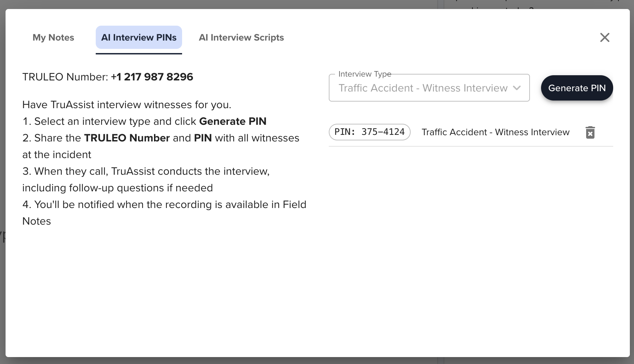This screenshot has height=364, width=634.
Task: Open the AI Interview Scripts tab
Action: (x=241, y=37)
